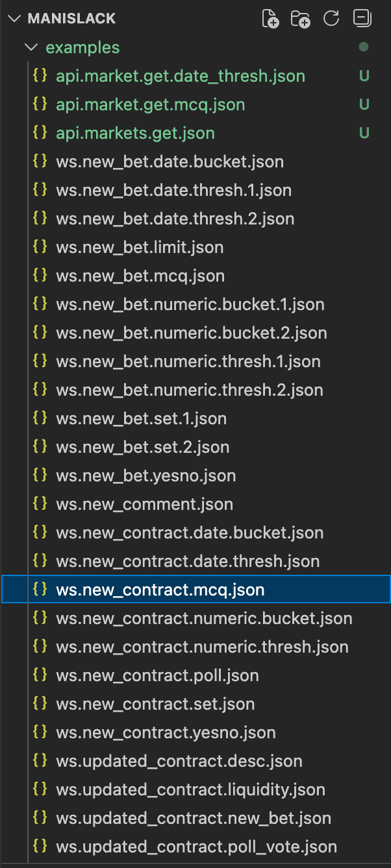Collapse the examples folder chevron
The image size is (391, 868).
(x=31, y=47)
